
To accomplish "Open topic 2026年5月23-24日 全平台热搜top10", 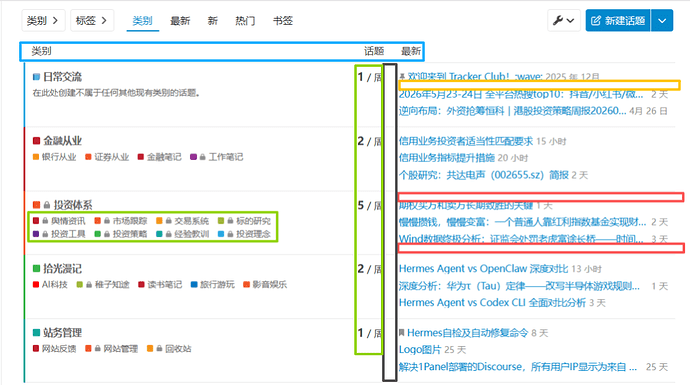I will pos(521,94).
